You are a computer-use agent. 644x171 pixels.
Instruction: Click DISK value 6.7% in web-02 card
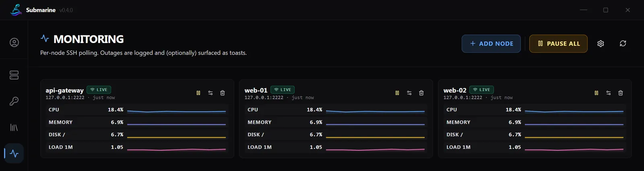[x=515, y=134]
